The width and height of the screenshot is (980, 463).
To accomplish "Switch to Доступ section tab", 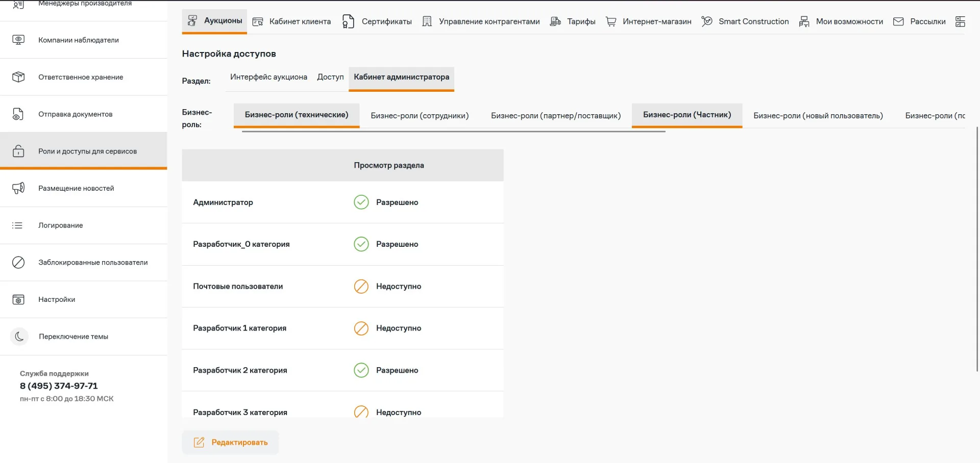I will tap(330, 77).
